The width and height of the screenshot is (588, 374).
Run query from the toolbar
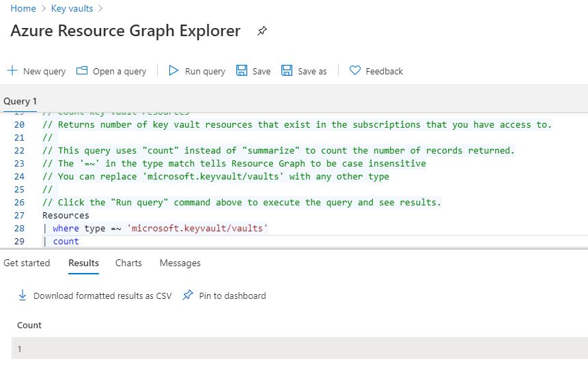205,71
